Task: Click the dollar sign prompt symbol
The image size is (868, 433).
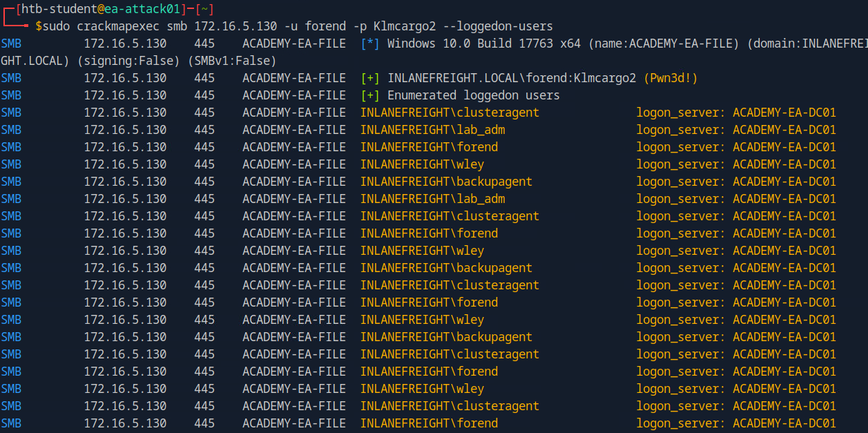Action: point(39,26)
